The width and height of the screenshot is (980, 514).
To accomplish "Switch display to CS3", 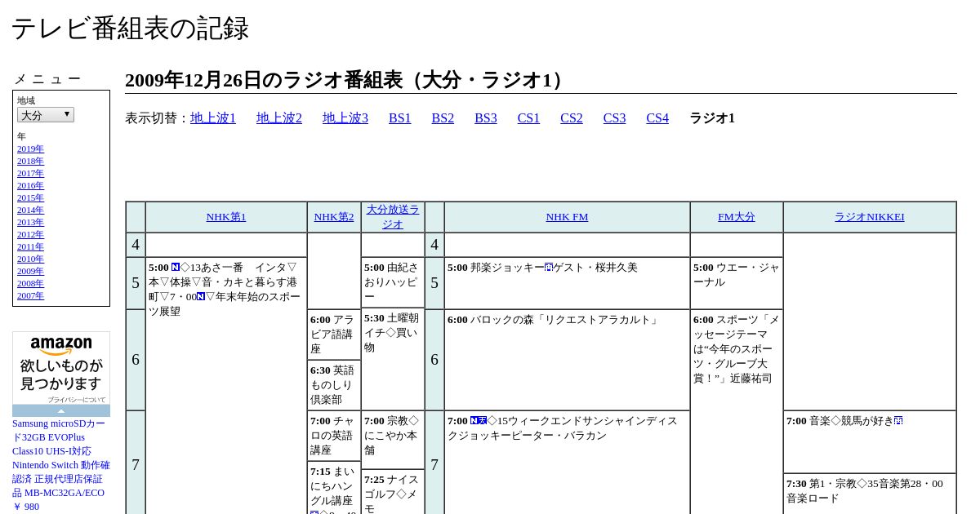I will tap(614, 118).
